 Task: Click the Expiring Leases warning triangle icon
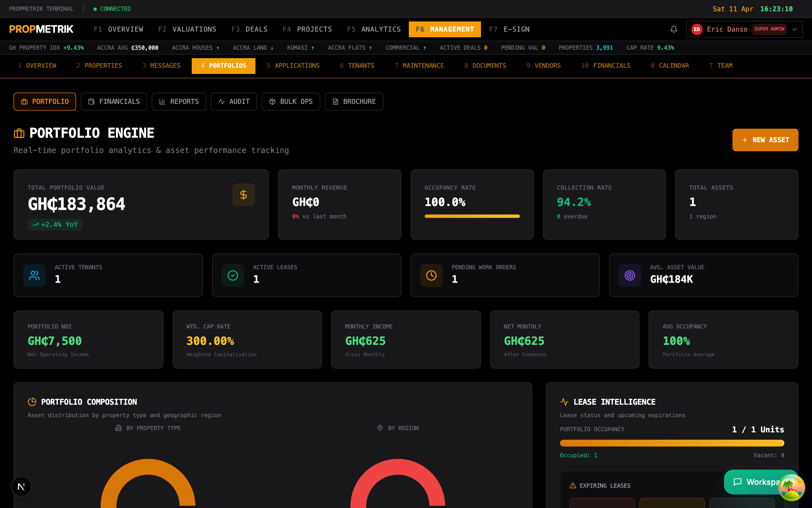click(573, 485)
